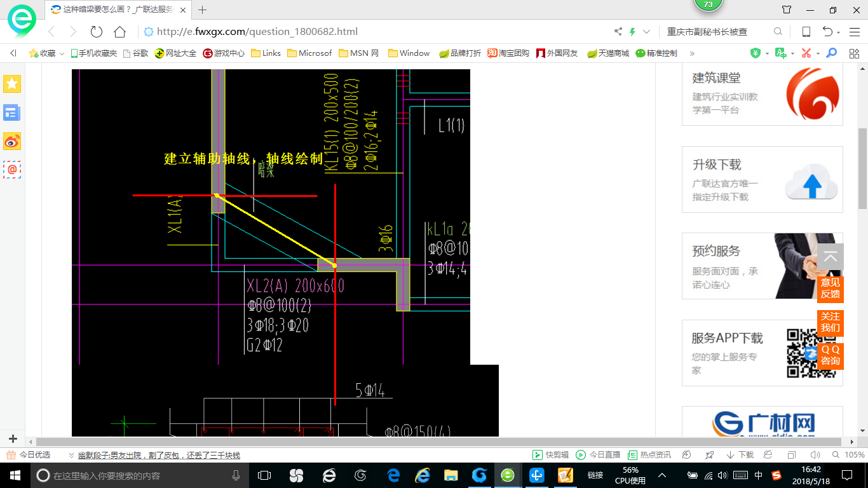868x488 pixels.
Task: Open the Links bookmark folder
Action: coord(266,53)
